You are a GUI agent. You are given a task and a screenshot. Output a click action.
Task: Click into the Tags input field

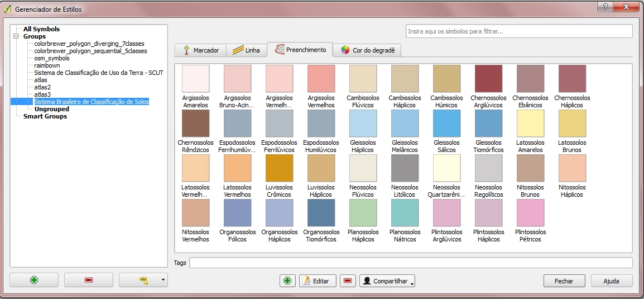[x=411, y=263]
